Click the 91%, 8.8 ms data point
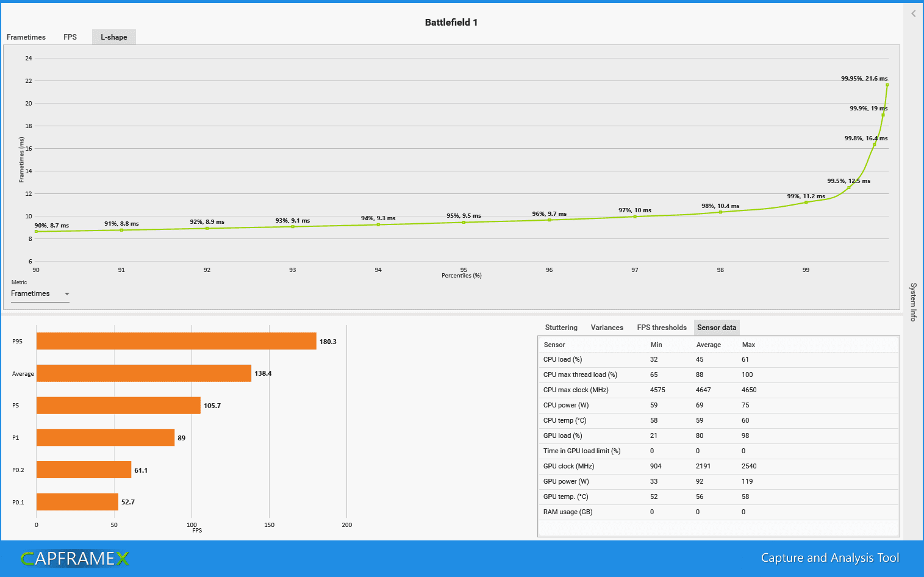The width and height of the screenshot is (924, 577). point(121,230)
